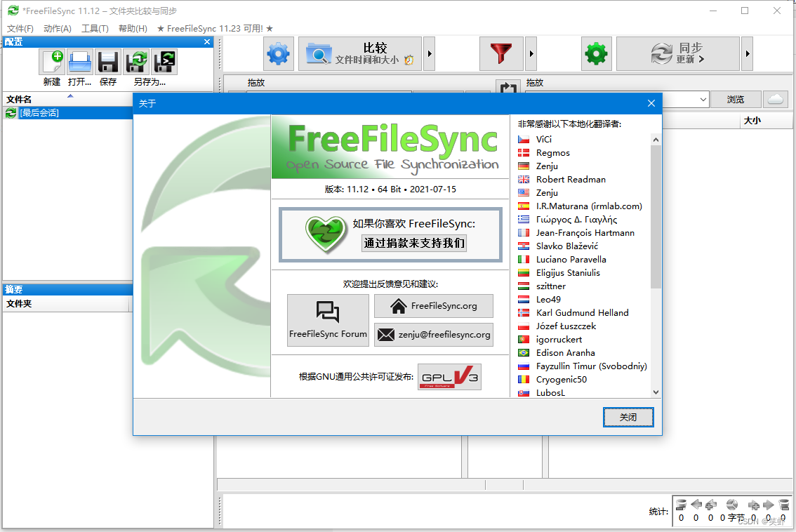Click 通过捐款来支持我们 donate button
This screenshot has width=796, height=532.
tap(414, 243)
